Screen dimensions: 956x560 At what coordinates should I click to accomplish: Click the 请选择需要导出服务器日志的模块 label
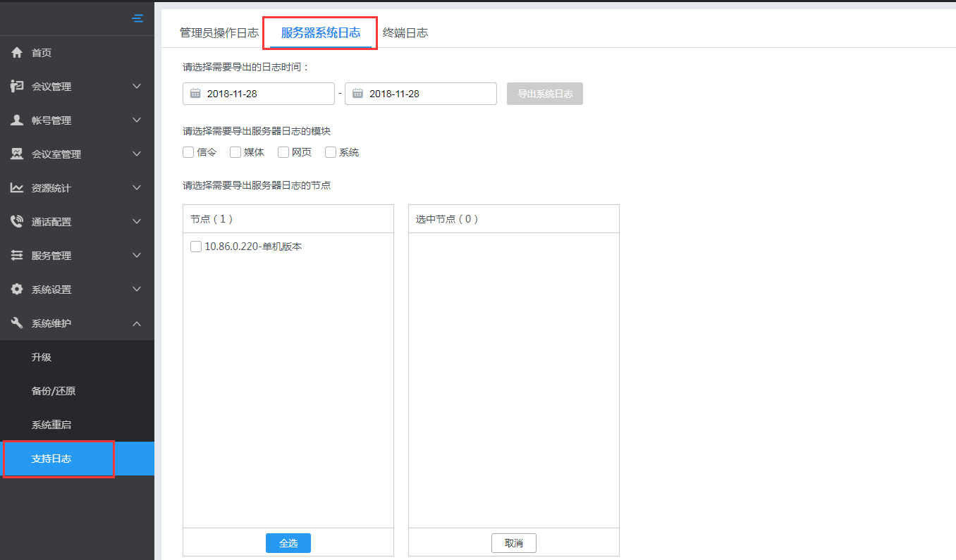pyautogui.click(x=257, y=131)
